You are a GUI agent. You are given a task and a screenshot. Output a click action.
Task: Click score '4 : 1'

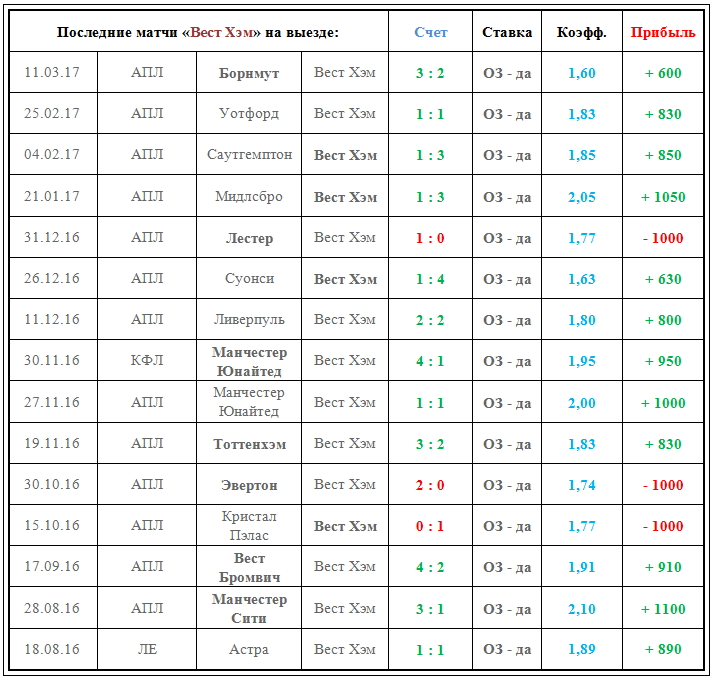point(430,361)
